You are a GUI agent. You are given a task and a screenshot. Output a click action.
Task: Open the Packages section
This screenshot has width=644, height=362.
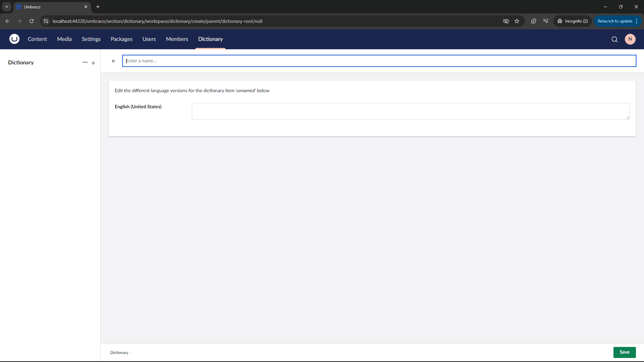point(121,39)
